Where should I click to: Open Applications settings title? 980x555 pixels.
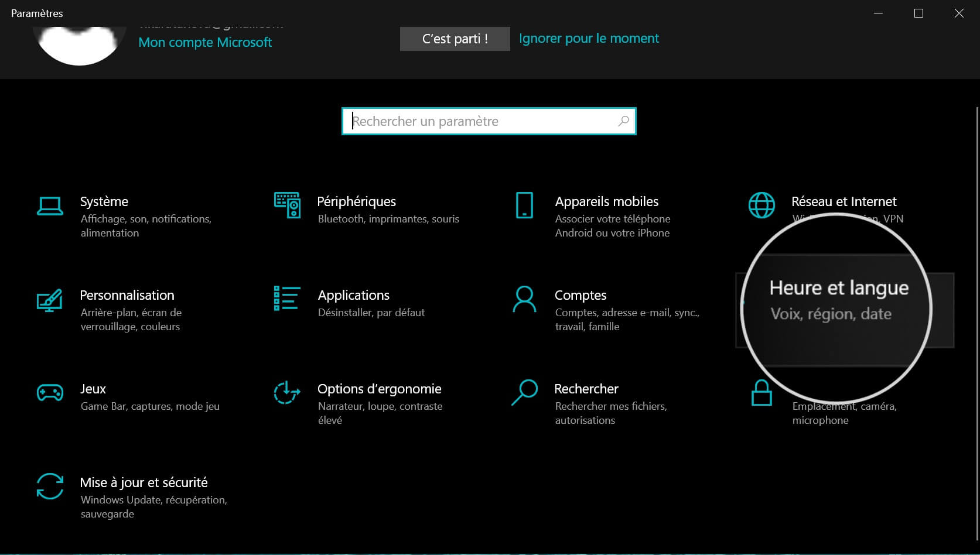[354, 295]
